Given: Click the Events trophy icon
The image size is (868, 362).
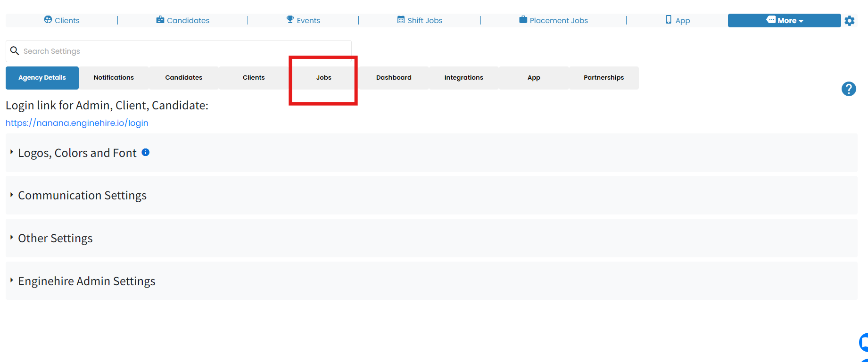Looking at the screenshot, I should 290,20.
